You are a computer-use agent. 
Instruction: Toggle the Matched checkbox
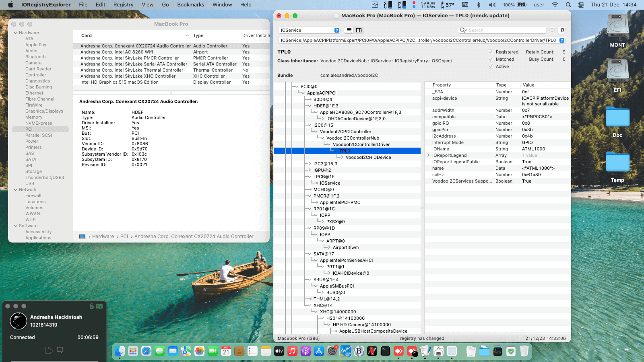[491, 59]
